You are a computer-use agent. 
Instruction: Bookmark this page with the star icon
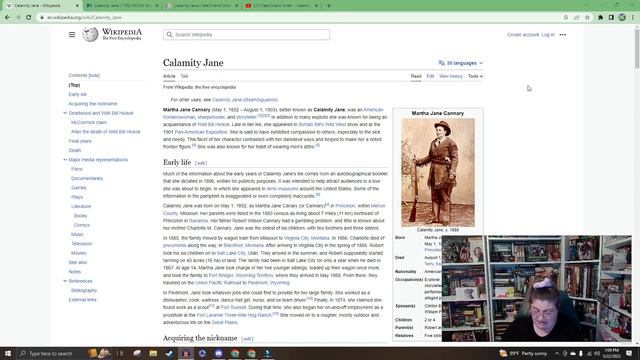point(587,18)
